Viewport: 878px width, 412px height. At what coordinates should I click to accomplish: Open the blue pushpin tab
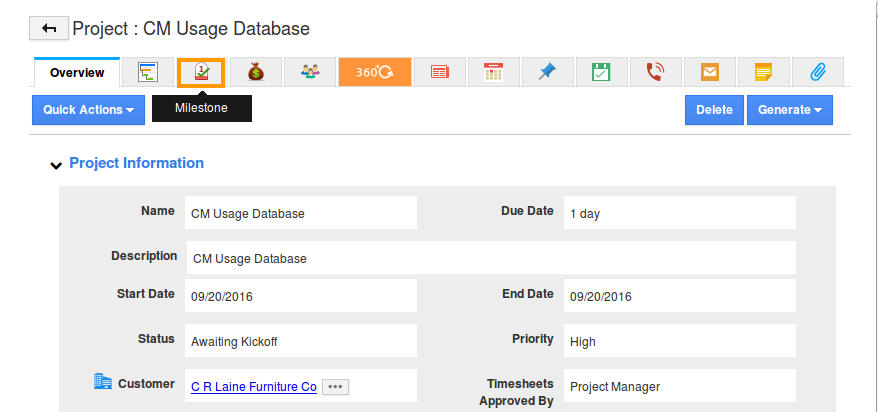[x=548, y=72]
